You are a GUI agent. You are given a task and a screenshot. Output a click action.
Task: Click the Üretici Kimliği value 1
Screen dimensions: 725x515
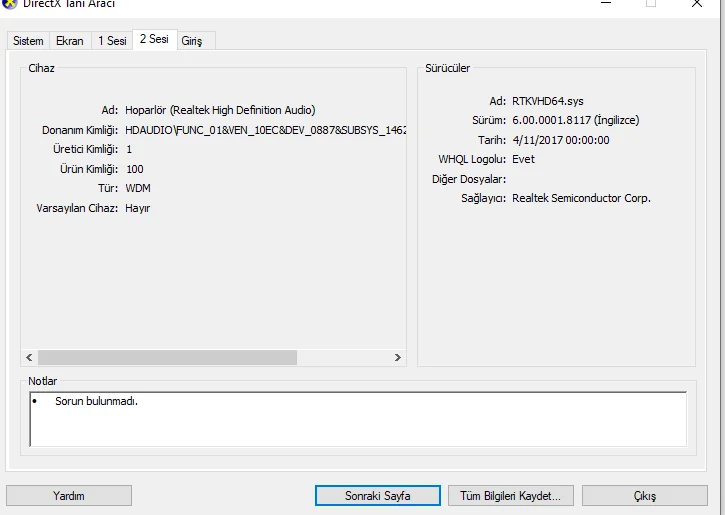tap(129, 149)
